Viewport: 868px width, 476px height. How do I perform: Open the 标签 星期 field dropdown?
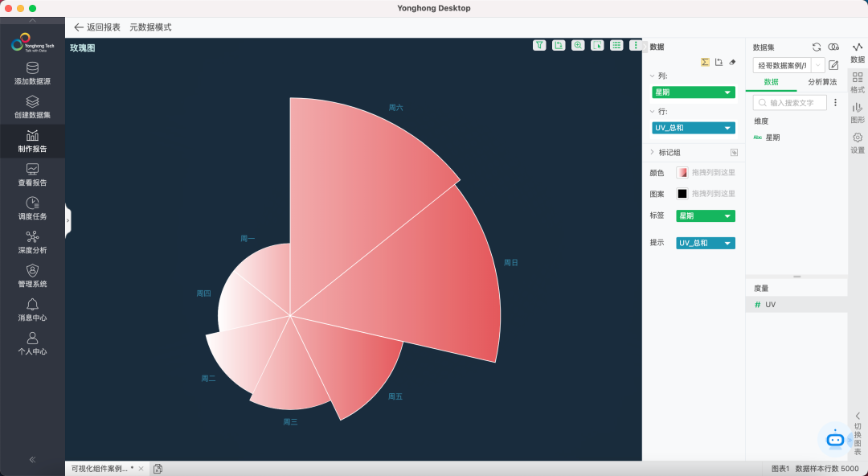click(727, 216)
